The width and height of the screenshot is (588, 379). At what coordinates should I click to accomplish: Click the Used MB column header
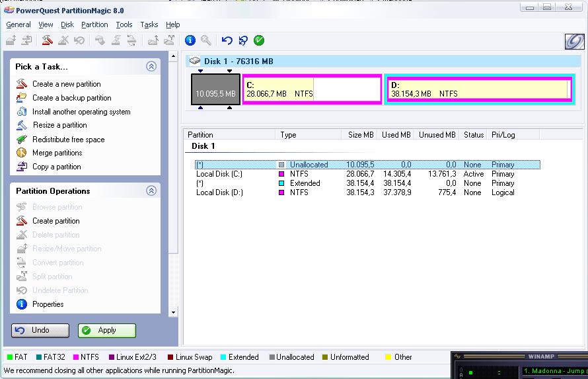click(396, 135)
